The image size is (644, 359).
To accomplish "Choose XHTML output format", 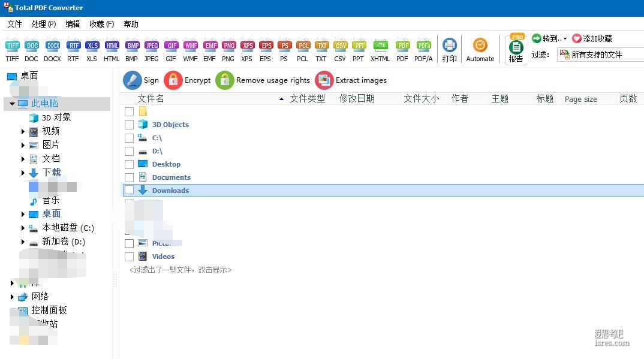I will [380, 50].
